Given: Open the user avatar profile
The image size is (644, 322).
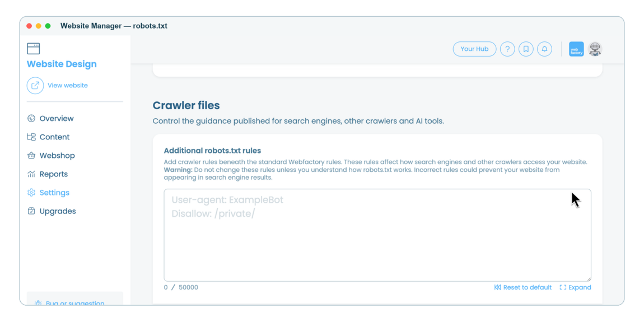Looking at the screenshot, I should click(595, 49).
